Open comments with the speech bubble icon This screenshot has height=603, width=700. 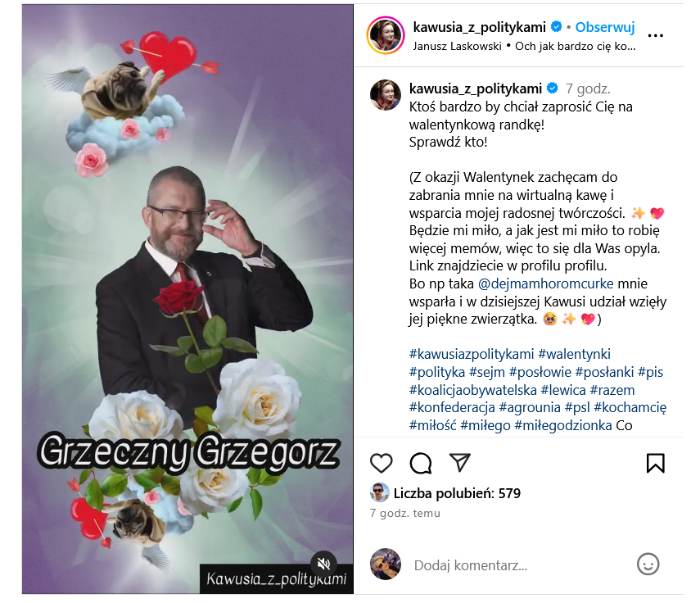tap(421, 463)
